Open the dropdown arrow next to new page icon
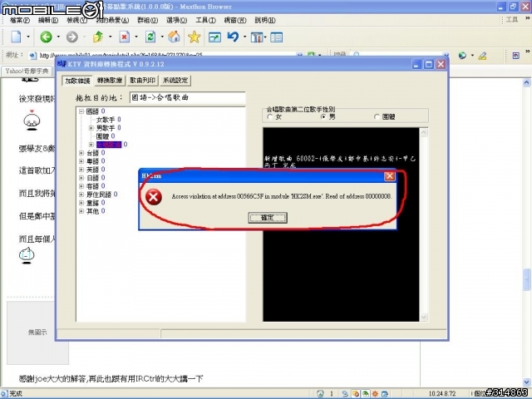Viewport: 532px width, 399px height. tap(27, 37)
